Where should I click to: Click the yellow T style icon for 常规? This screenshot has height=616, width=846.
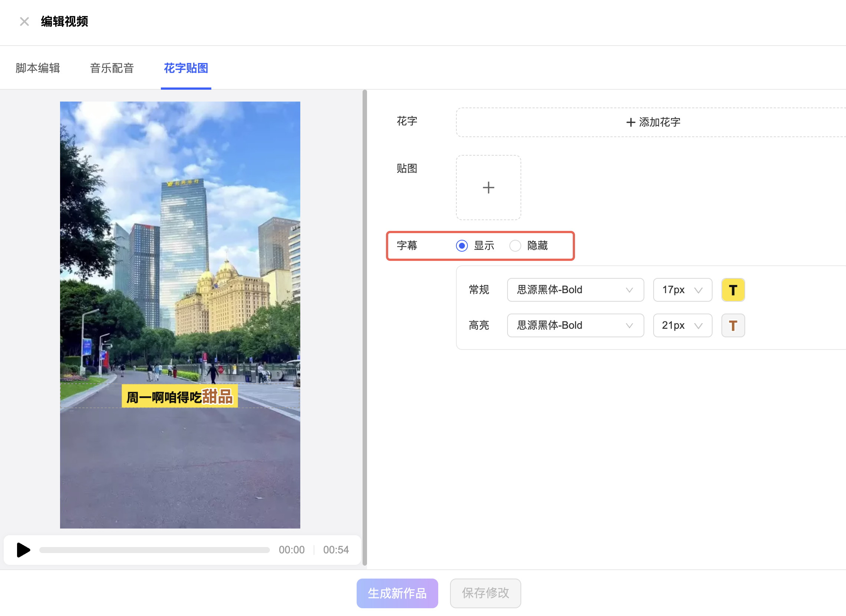pyautogui.click(x=733, y=290)
